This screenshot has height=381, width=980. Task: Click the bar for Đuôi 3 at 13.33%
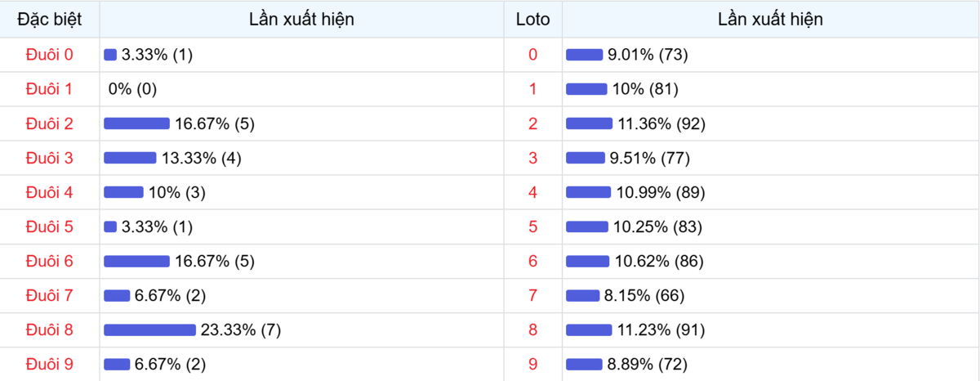click(130, 158)
